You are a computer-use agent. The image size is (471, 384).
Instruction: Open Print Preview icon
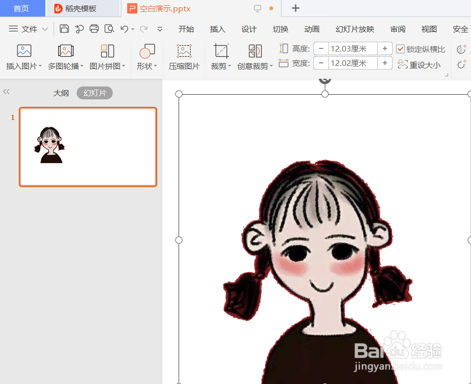pos(109,29)
